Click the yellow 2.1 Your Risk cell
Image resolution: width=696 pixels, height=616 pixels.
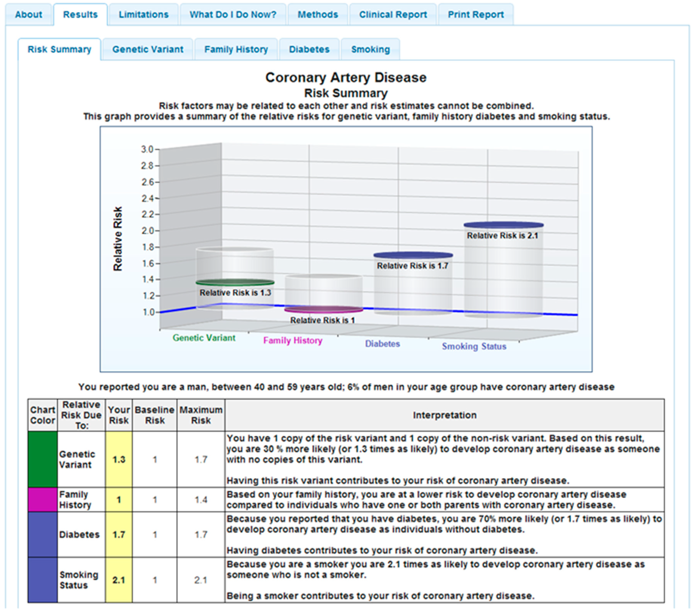click(x=119, y=580)
